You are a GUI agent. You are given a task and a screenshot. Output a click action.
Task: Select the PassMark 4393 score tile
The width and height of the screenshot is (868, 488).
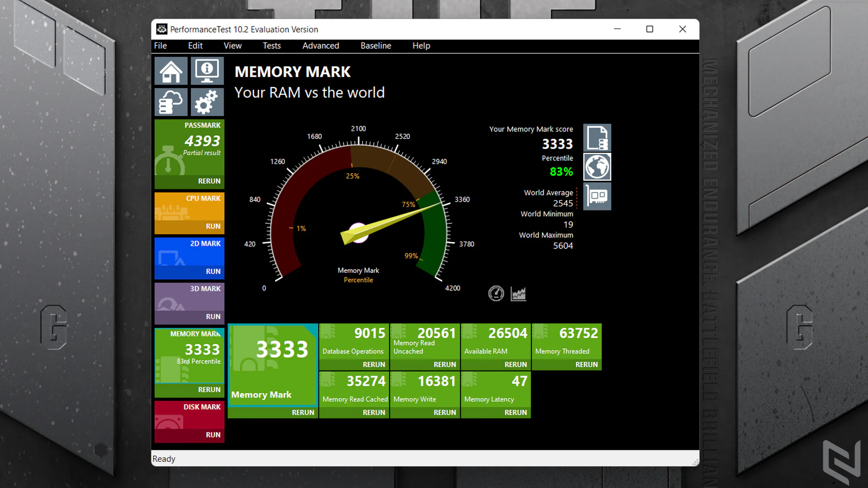pyautogui.click(x=189, y=147)
